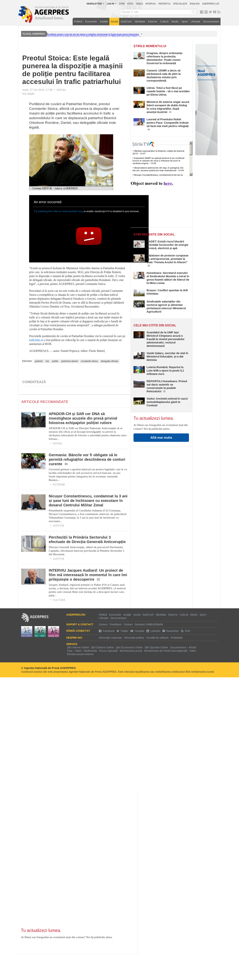Click the footer Newsletter link
Viewport: 239px width, 980px height.
171,631
